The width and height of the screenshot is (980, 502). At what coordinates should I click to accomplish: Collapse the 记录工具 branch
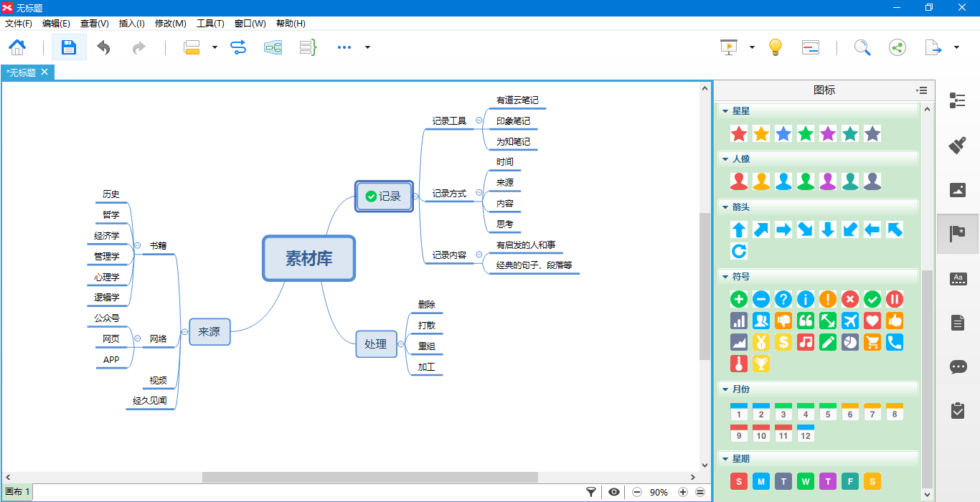coord(479,120)
